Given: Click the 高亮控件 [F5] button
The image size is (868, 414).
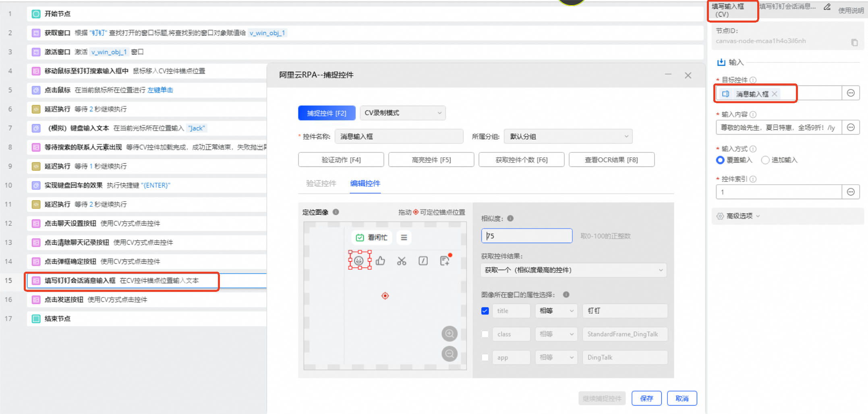Looking at the screenshot, I should tap(431, 160).
